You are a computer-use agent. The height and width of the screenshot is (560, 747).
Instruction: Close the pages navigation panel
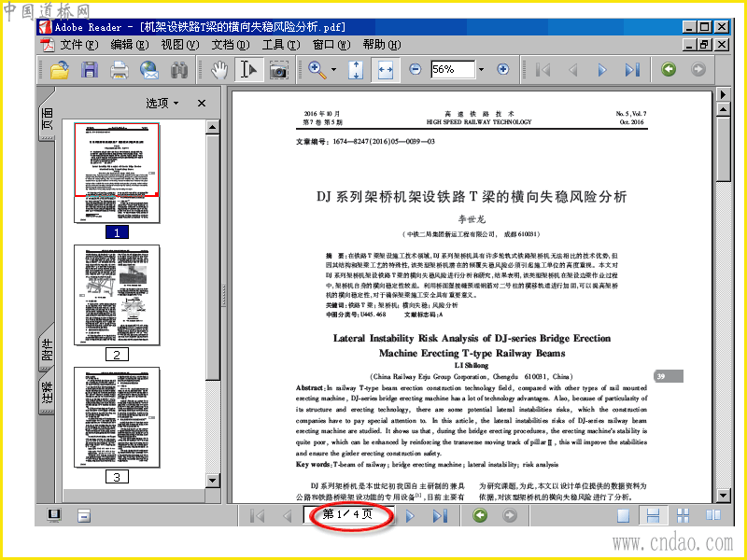(202, 103)
